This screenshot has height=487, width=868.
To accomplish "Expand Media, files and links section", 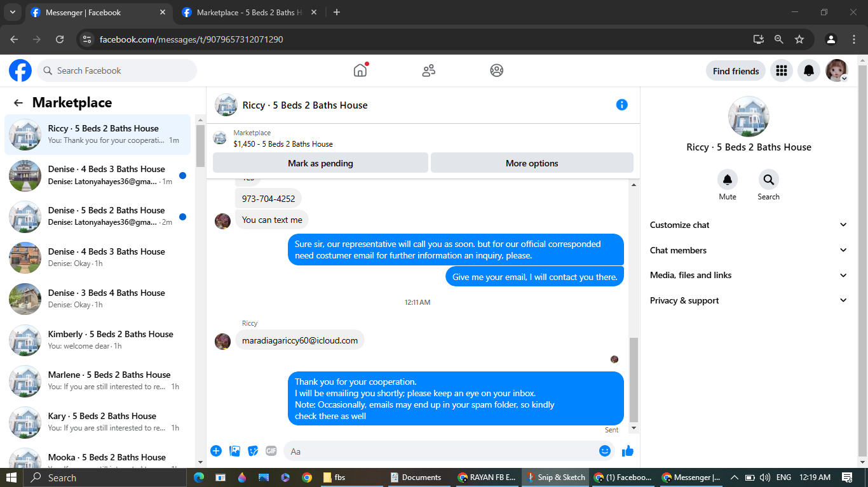I will (749, 275).
